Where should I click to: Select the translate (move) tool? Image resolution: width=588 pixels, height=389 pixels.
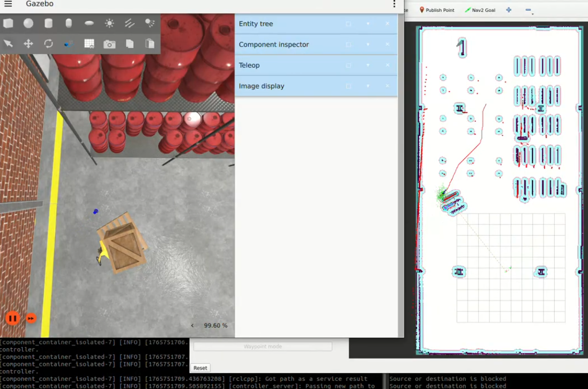(28, 44)
